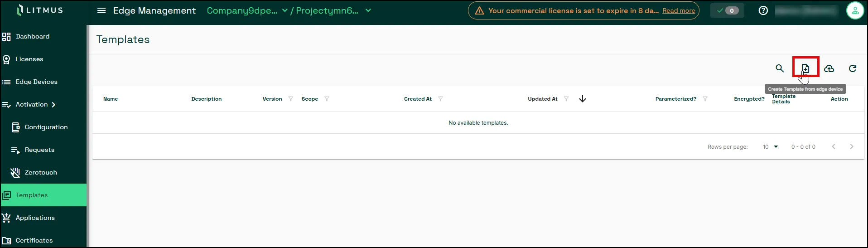The height and width of the screenshot is (248, 868).
Task: Click 'No available templates.' message
Action: point(478,123)
